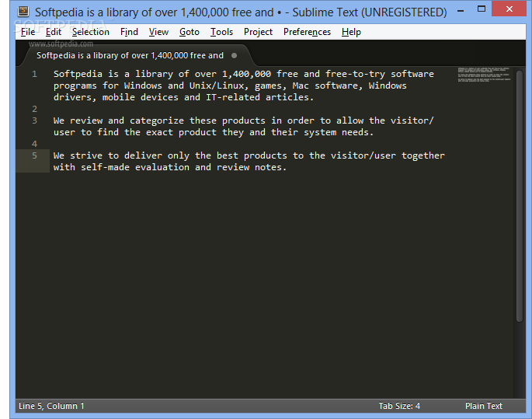Click 'visitor/user' in line 5

point(363,155)
